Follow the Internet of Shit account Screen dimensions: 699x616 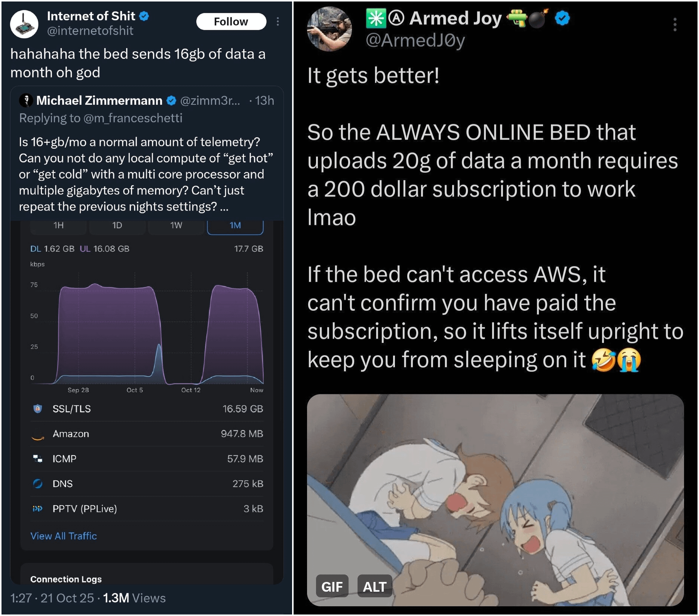(x=231, y=22)
